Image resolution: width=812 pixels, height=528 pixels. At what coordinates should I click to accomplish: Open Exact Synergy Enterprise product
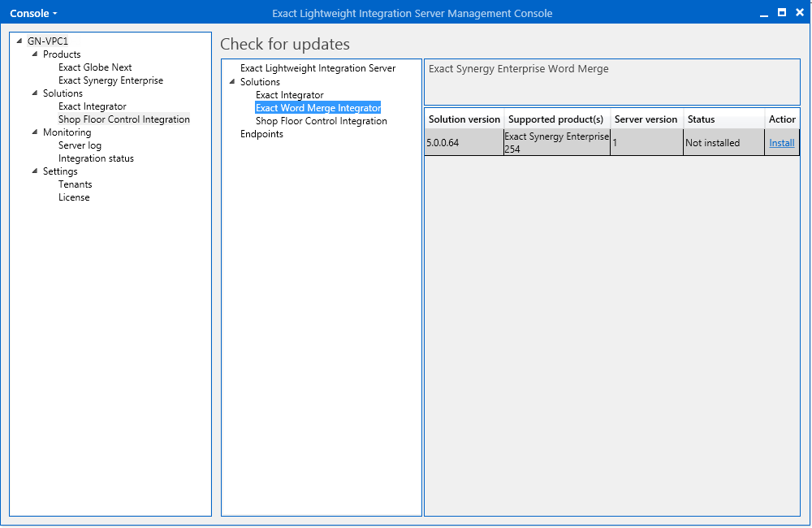coord(110,80)
